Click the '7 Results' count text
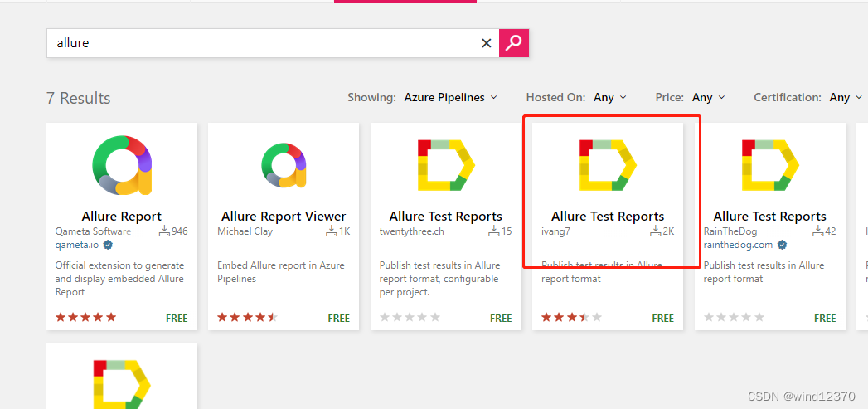The width and height of the screenshot is (868, 409). pyautogui.click(x=79, y=98)
